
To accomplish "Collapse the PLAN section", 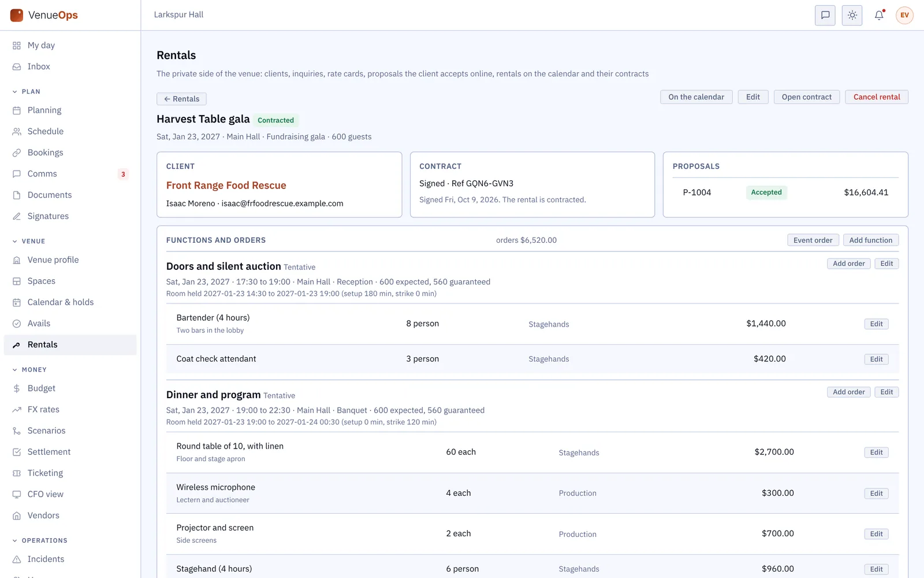I will [x=27, y=91].
